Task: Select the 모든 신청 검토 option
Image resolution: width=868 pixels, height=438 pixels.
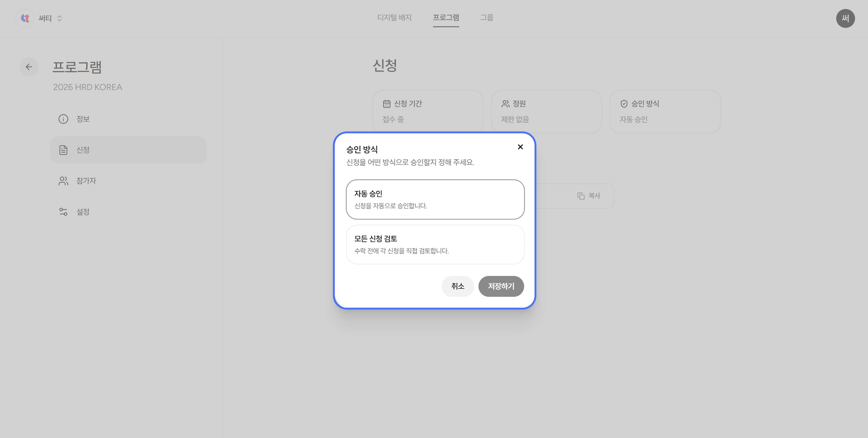Action: coord(435,245)
